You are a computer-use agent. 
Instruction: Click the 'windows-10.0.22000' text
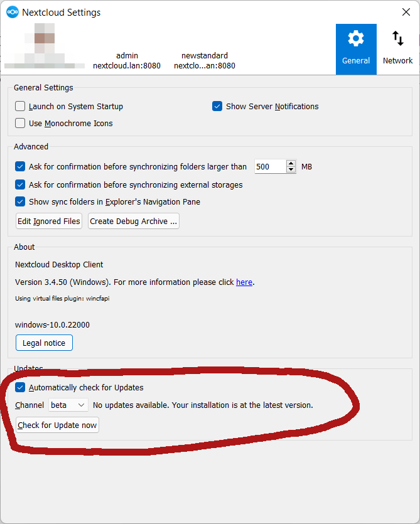coord(52,325)
